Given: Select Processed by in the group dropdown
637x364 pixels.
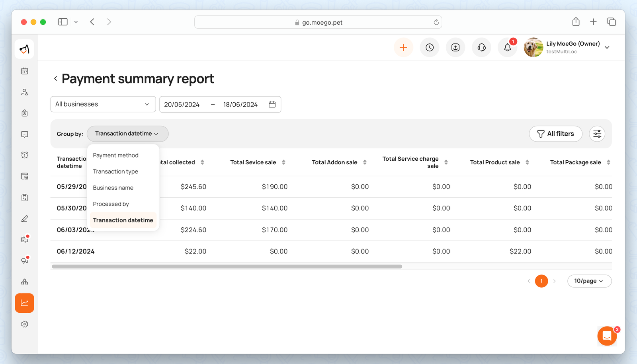Looking at the screenshot, I should pos(111,204).
